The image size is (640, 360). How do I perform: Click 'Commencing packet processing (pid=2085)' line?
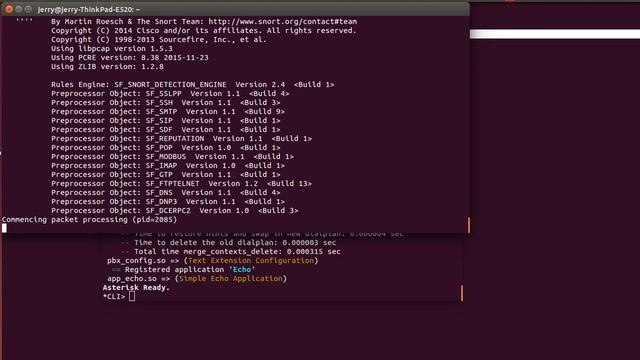pyautogui.click(x=89, y=220)
